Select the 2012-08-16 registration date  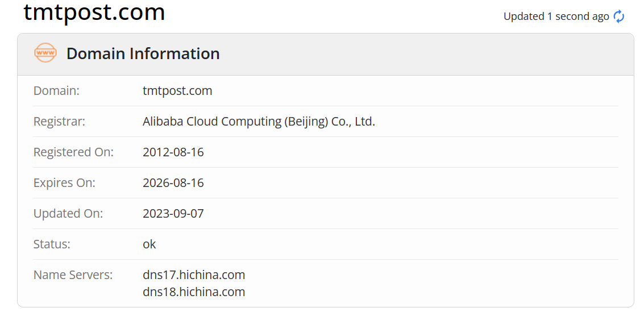click(x=173, y=152)
